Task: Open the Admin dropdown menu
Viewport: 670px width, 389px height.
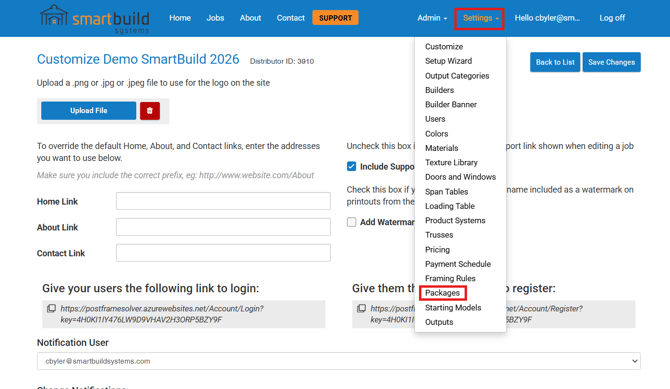Action: tap(432, 18)
